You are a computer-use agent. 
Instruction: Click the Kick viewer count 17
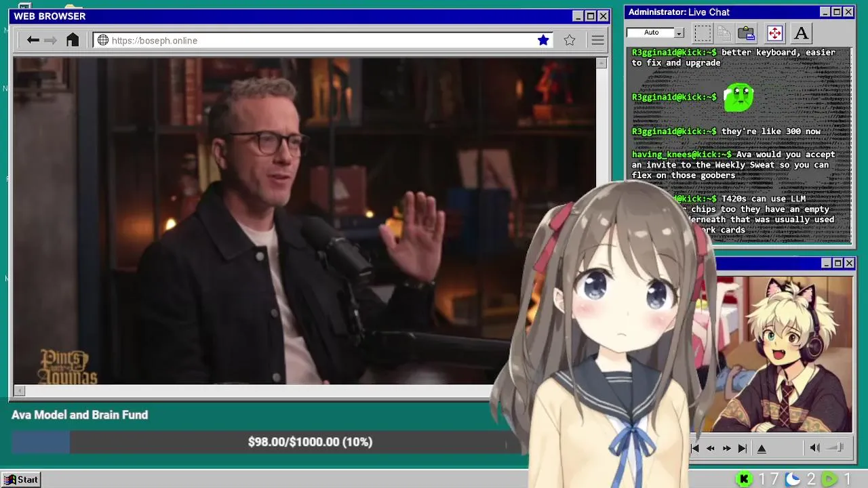tap(768, 479)
